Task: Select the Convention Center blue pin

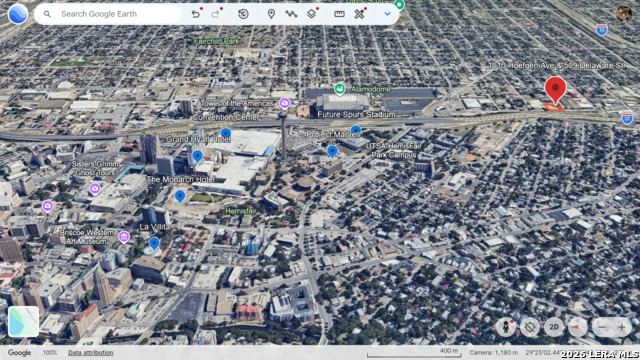Action: pyautogui.click(x=226, y=133)
